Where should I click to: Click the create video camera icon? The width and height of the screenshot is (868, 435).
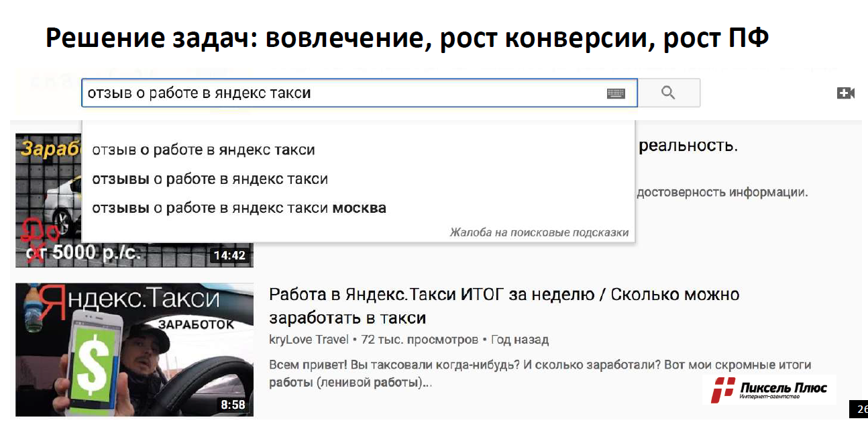[845, 93]
